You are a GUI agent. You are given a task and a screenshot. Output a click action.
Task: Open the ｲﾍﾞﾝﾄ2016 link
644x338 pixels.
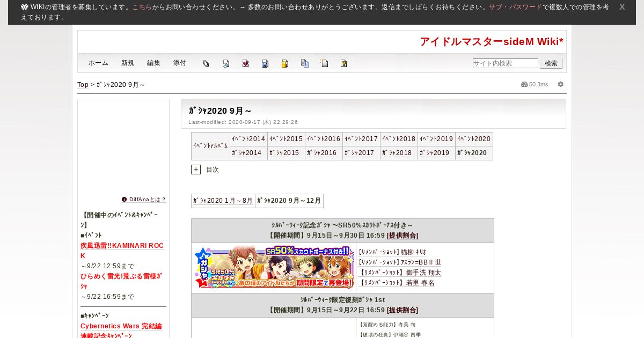pyautogui.click(x=324, y=139)
